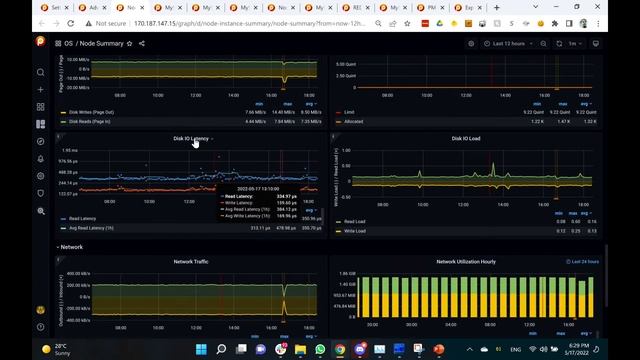640x360 pixels.
Task: Open the dashboard search grid icon beside OS
Action: 58,43
